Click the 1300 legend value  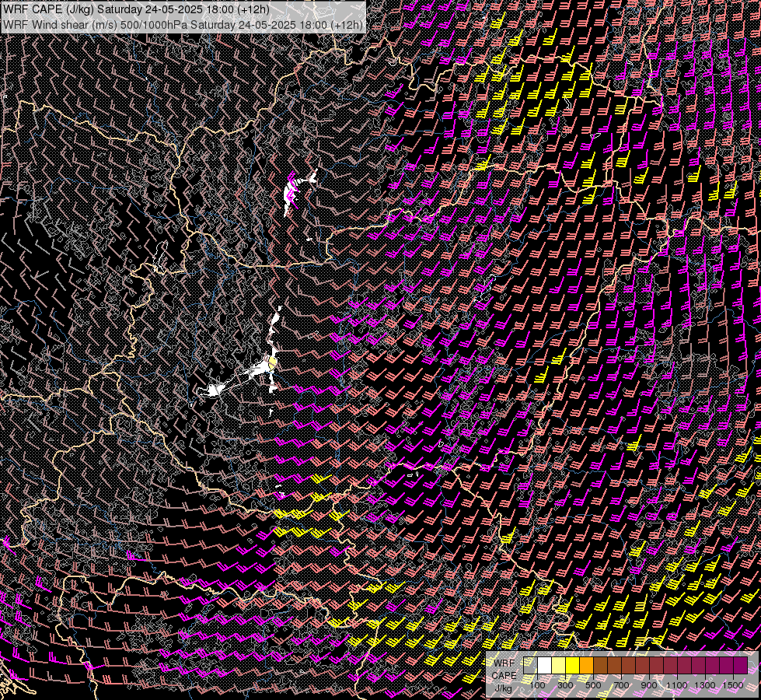705,685
